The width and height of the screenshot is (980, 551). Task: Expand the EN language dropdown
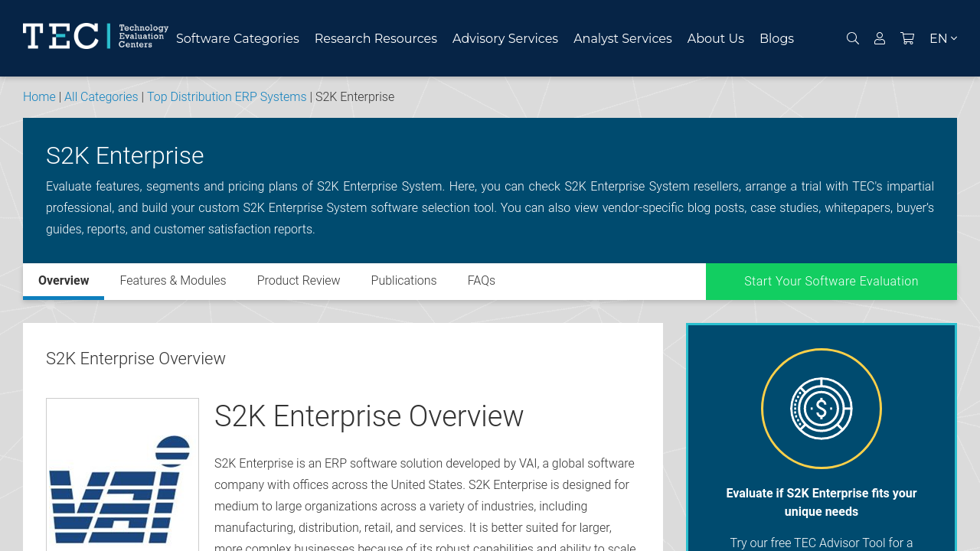(x=942, y=38)
